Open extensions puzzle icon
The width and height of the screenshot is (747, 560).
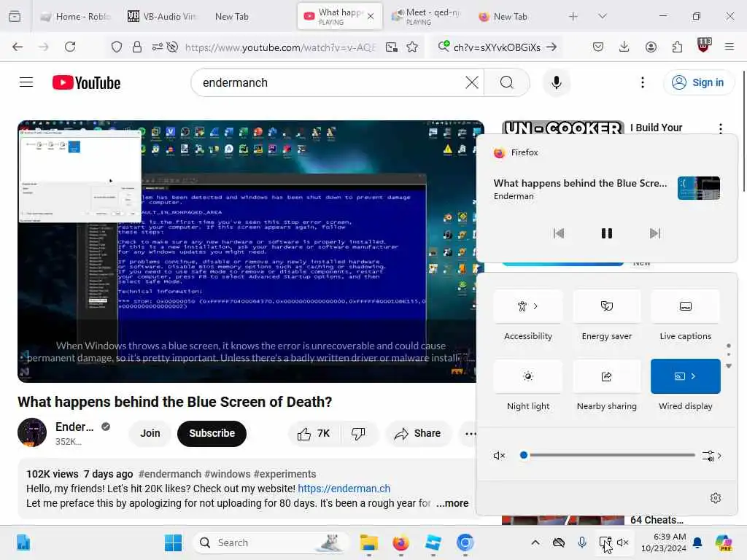point(677,47)
